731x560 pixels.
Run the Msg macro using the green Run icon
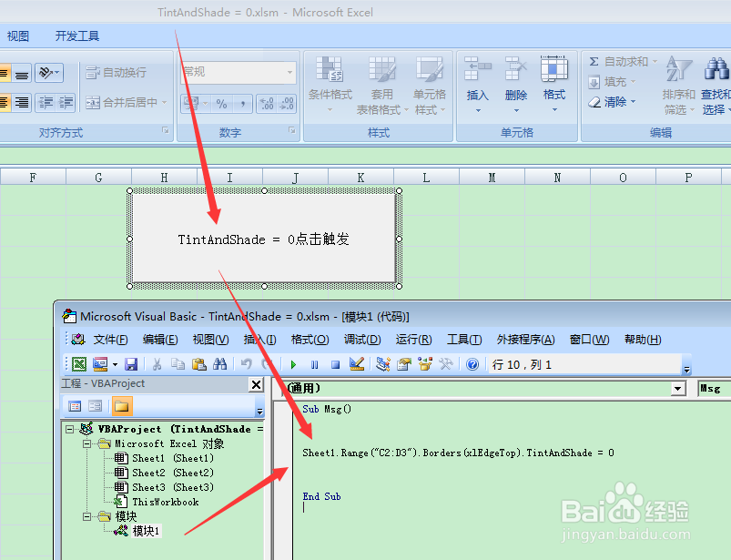pyautogui.click(x=293, y=363)
